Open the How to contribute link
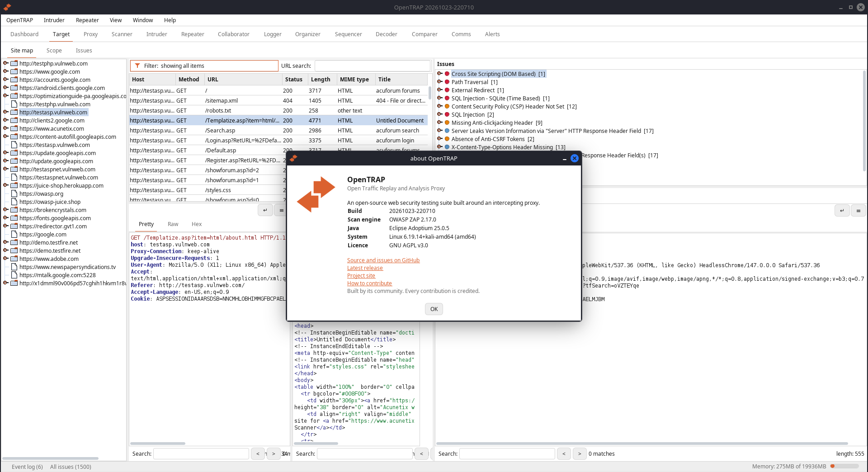Screen dimensions: 868x472 point(369,283)
